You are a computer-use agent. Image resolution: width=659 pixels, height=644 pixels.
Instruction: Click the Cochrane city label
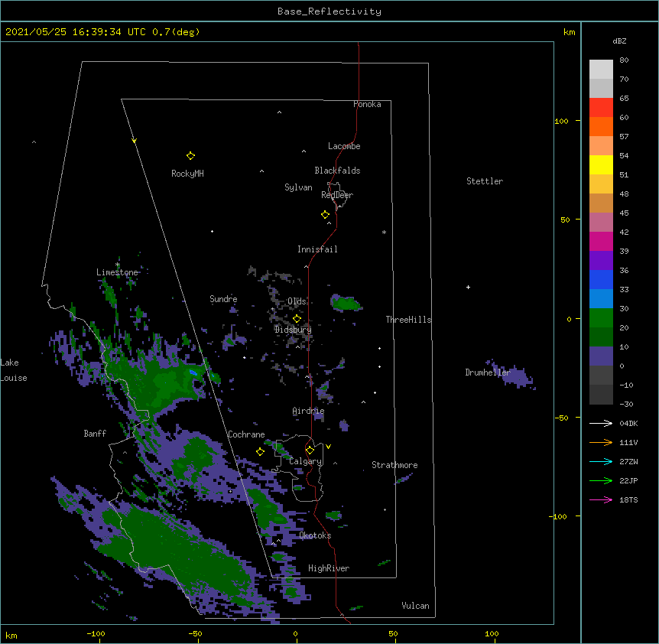tap(246, 434)
